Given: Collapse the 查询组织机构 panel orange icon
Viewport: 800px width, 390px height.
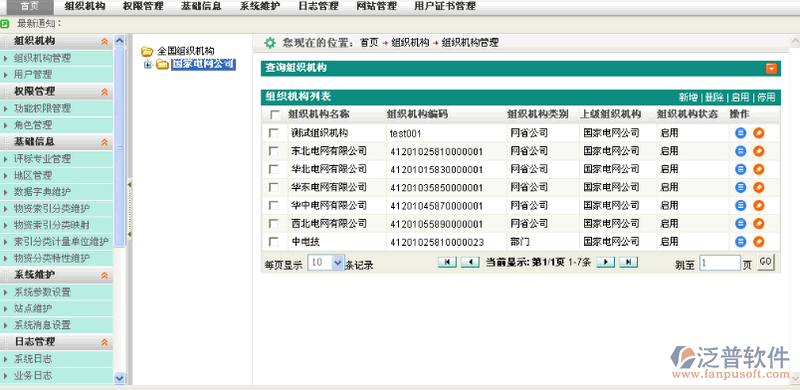Looking at the screenshot, I should pos(771,68).
